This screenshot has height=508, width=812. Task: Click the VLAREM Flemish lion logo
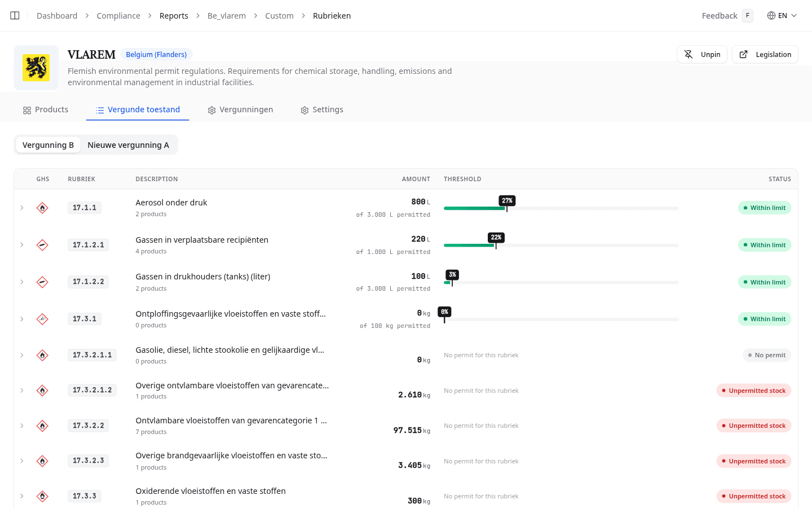tap(36, 68)
